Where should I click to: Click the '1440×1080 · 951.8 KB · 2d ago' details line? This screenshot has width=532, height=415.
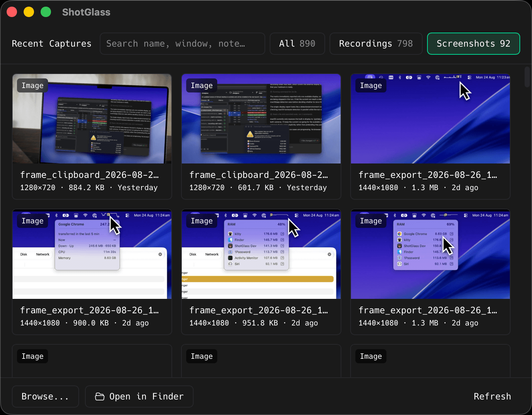(254, 323)
